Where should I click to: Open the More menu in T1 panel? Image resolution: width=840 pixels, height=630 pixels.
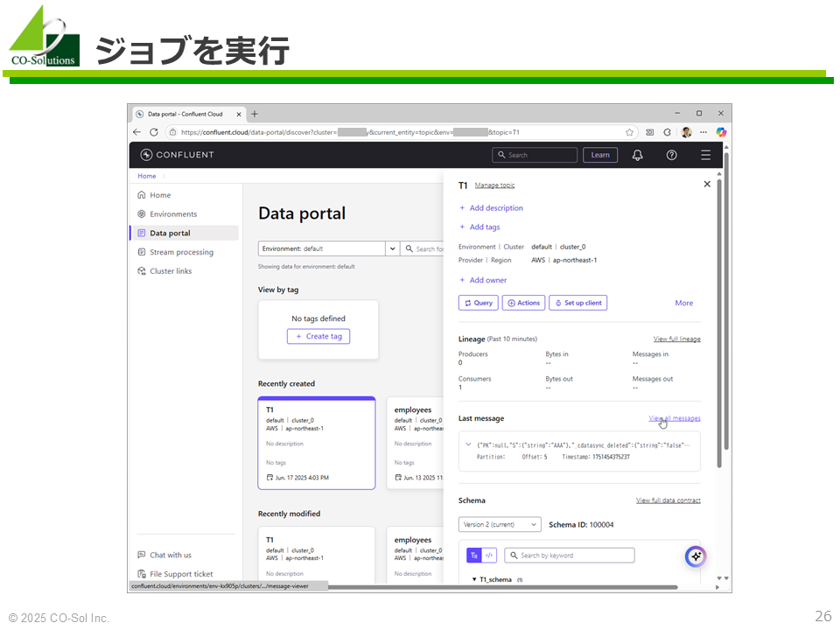tap(684, 304)
